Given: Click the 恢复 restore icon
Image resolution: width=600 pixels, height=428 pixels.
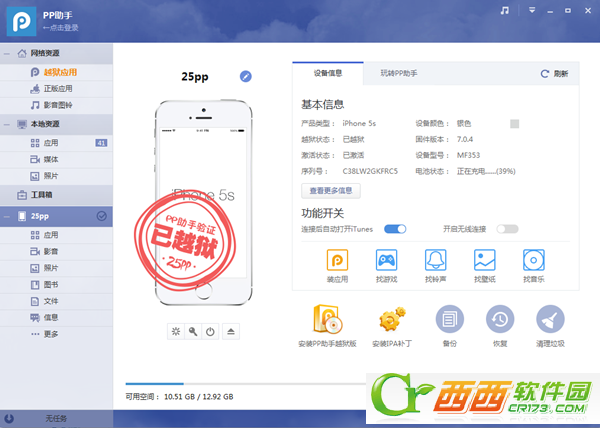Looking at the screenshot, I should click(500, 319).
